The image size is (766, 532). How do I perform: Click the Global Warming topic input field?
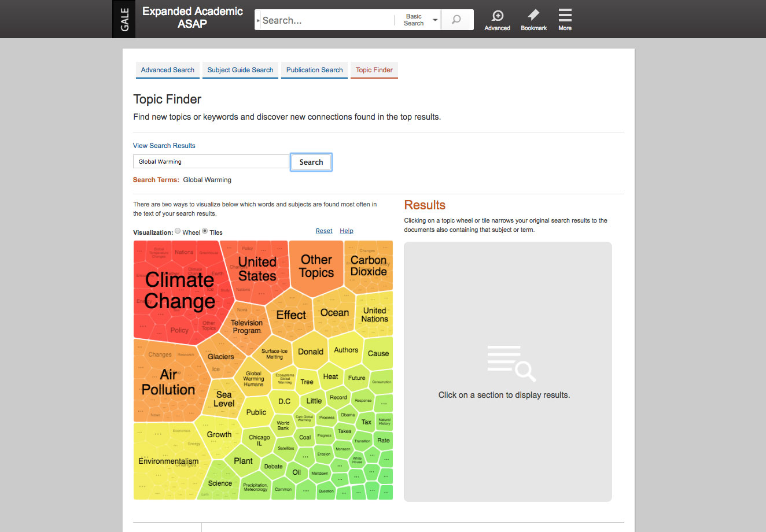pyautogui.click(x=211, y=161)
